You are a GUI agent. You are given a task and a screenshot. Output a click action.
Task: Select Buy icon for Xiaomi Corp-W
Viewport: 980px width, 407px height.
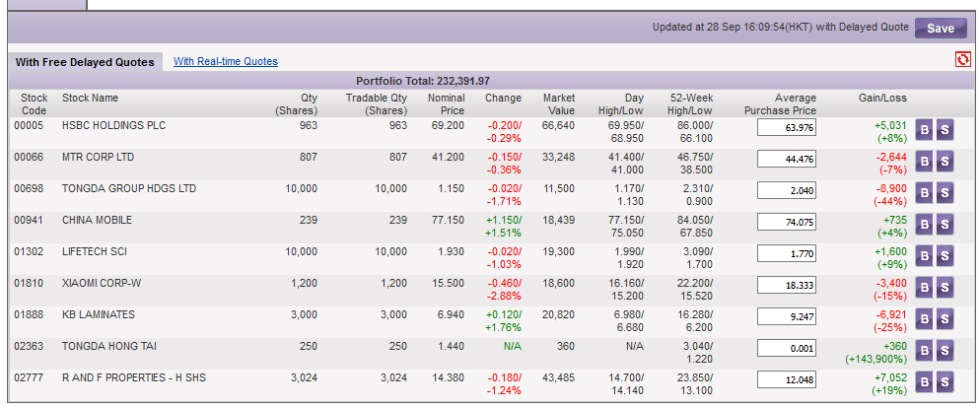[925, 289]
